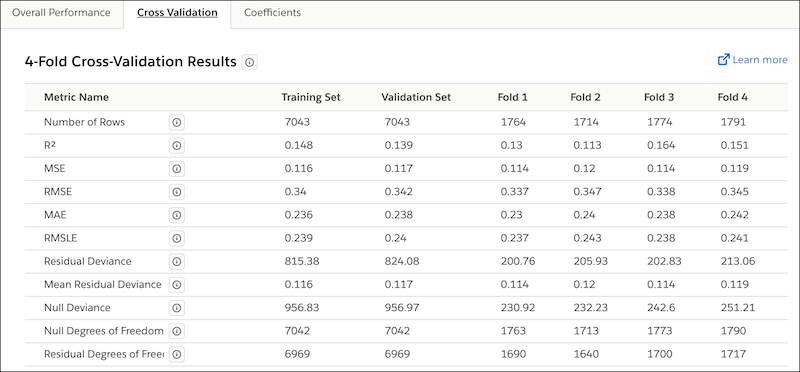Select the Fold 3 column header
The width and height of the screenshot is (800, 372).
pyautogui.click(x=659, y=97)
